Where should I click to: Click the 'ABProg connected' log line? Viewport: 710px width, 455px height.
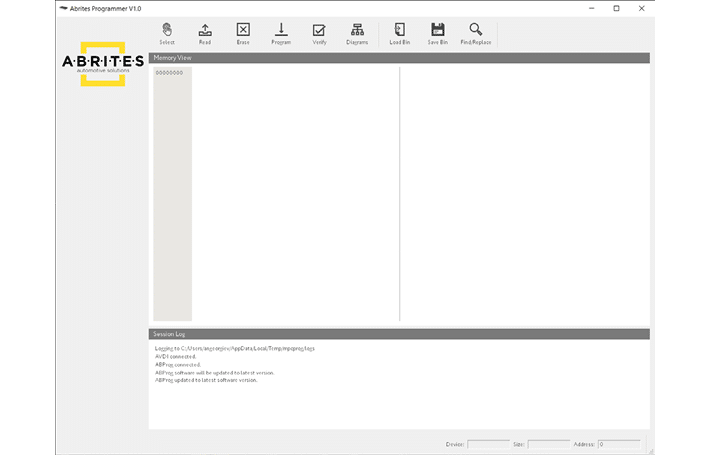pos(177,364)
